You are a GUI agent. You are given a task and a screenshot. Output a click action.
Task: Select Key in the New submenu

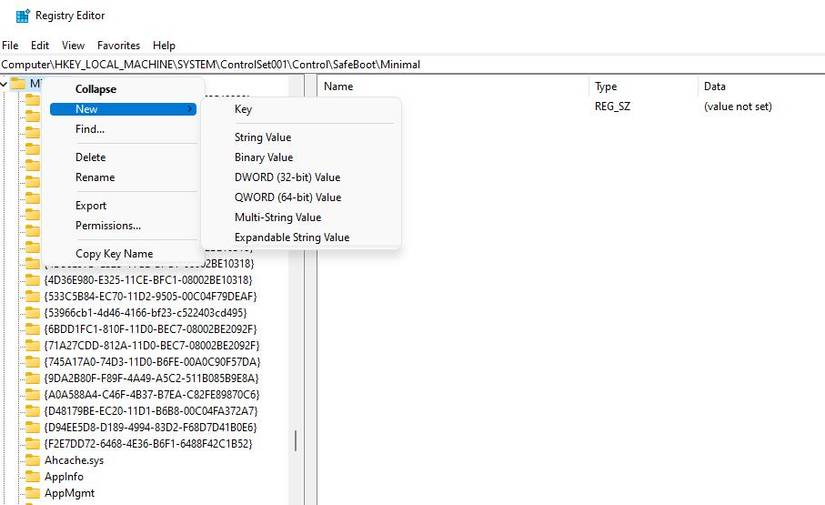[243, 109]
